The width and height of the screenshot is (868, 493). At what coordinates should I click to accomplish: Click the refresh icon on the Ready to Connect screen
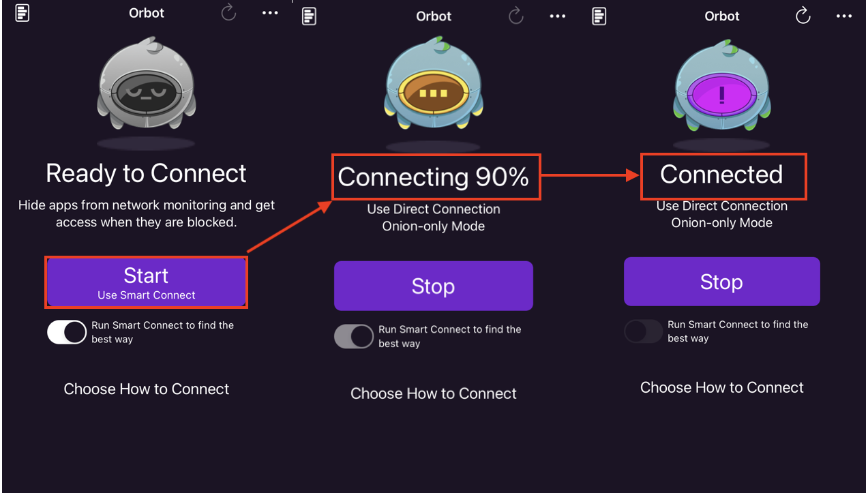coord(228,12)
